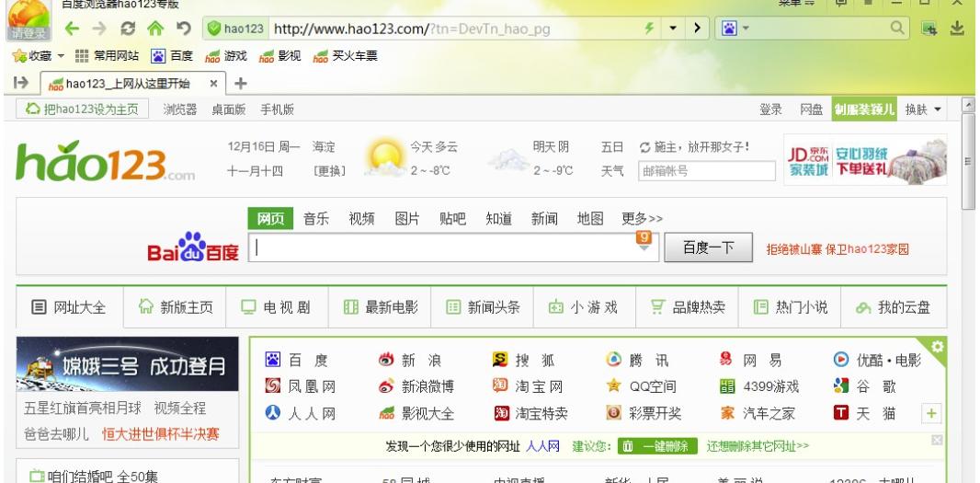Viewport: 980px width, 483px height.
Task: Close the rarely used site notice
Action: pos(936,441)
